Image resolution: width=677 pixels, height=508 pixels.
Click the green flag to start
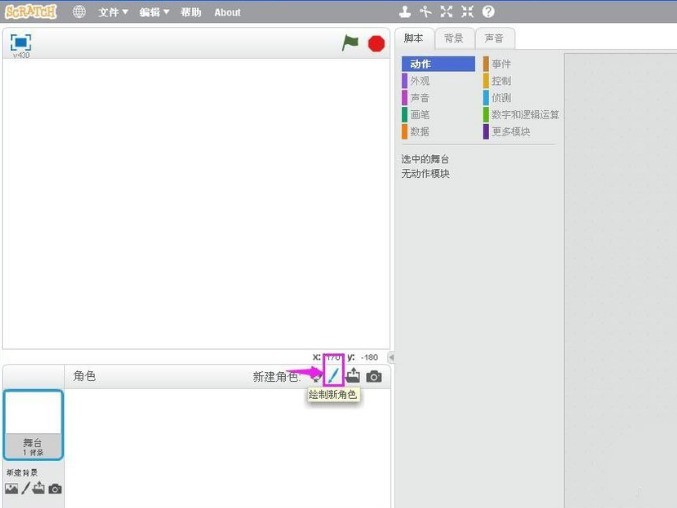pyautogui.click(x=350, y=43)
